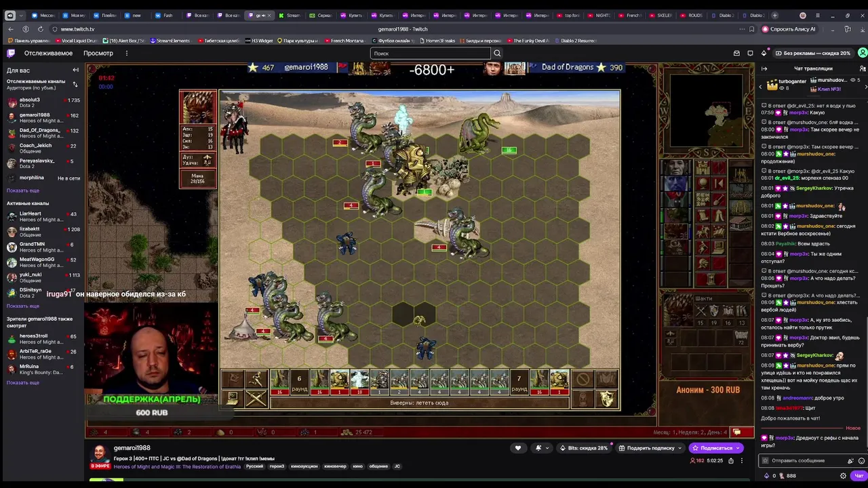This screenshot has width=868, height=488.
Task: Open LiarHeart channel in sidebar
Action: (42, 217)
